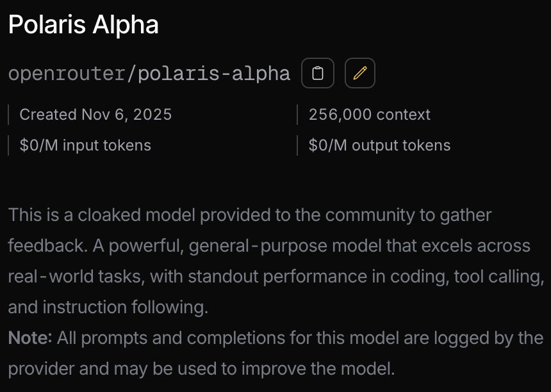Click the '$0/M input tokens' price
The height and width of the screenshot is (392, 551).
point(85,145)
